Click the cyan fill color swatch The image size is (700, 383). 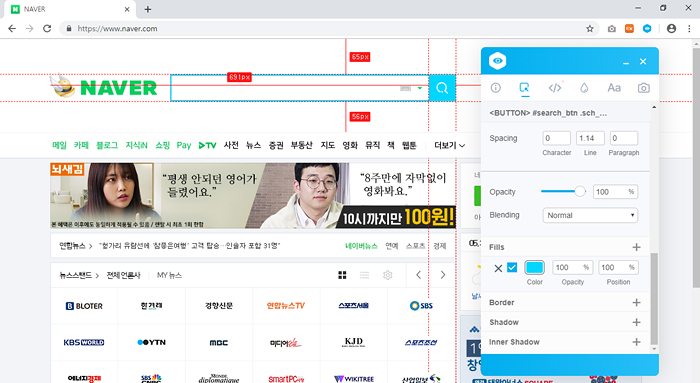point(534,267)
